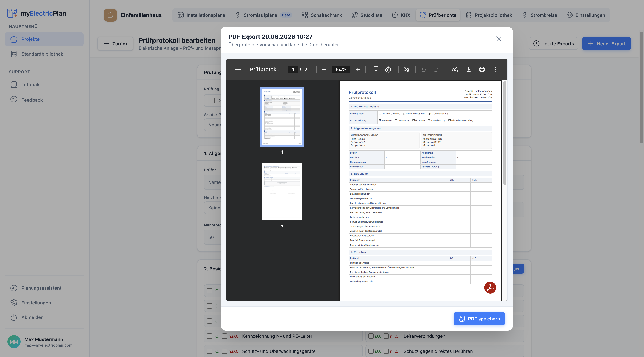
Task: Click PDF speichern to save the file
Action: 479,319
